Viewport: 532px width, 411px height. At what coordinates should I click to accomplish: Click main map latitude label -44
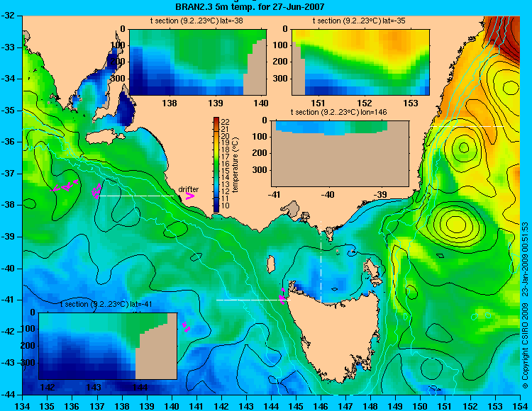coord(9,395)
